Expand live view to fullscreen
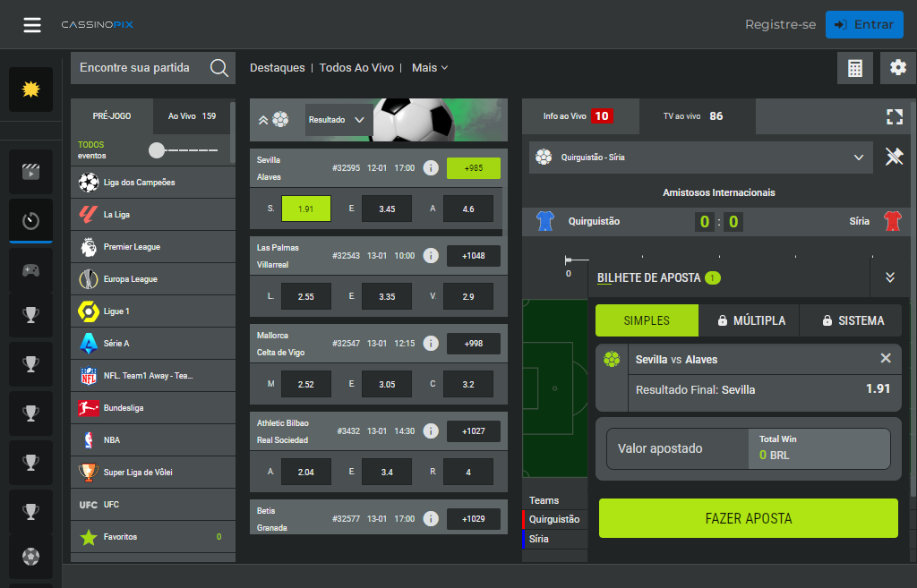Screen dimensions: 917x588 [x=894, y=116]
